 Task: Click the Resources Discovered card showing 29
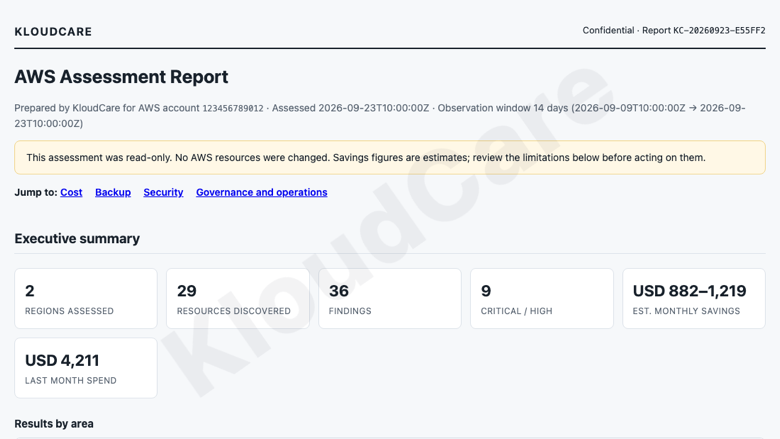(x=238, y=298)
